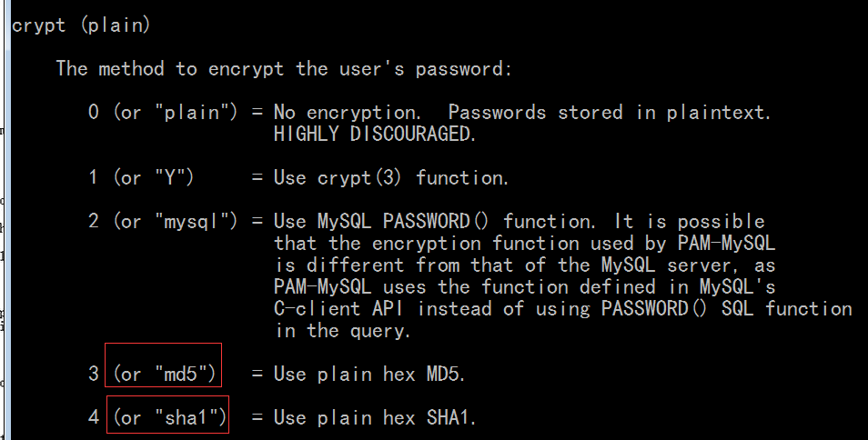Click "Use crypt(3) function" text
Screen dimensions: 868x440
point(391,177)
